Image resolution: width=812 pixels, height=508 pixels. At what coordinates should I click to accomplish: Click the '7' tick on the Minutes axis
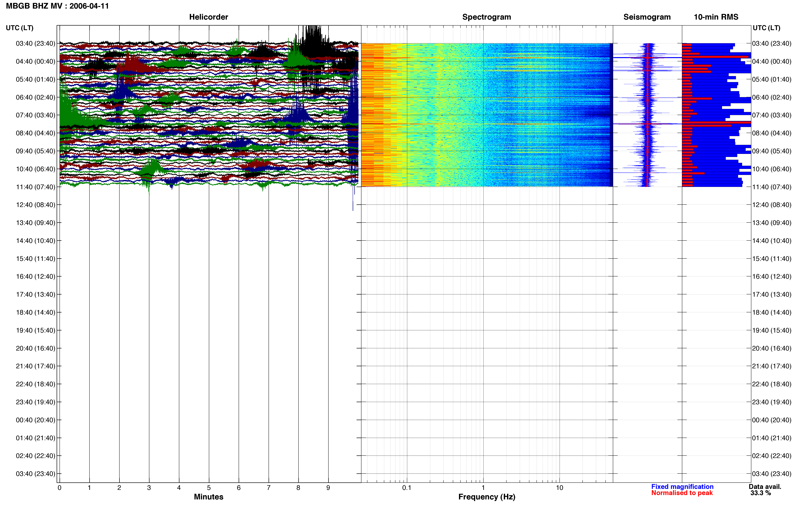coord(269,488)
